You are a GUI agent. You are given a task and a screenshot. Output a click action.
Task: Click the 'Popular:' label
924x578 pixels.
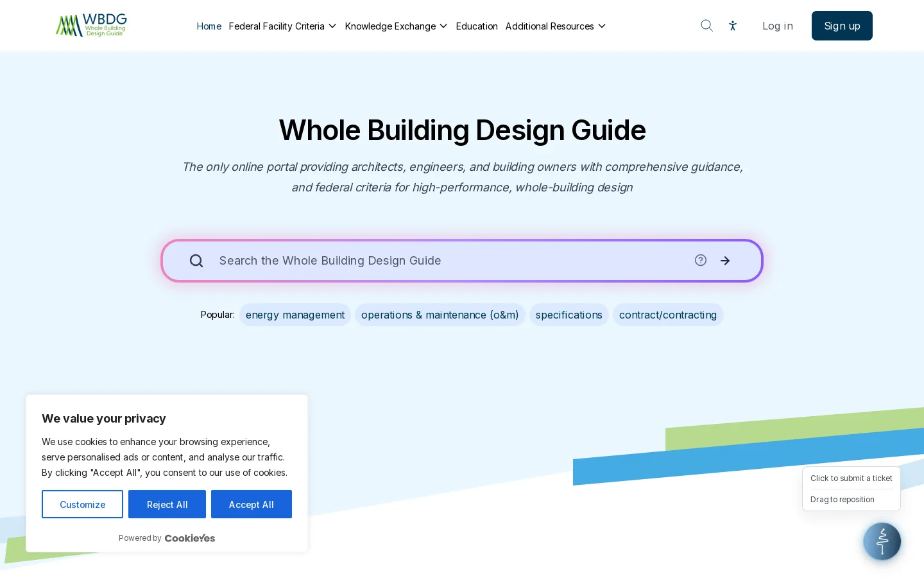coord(218,315)
